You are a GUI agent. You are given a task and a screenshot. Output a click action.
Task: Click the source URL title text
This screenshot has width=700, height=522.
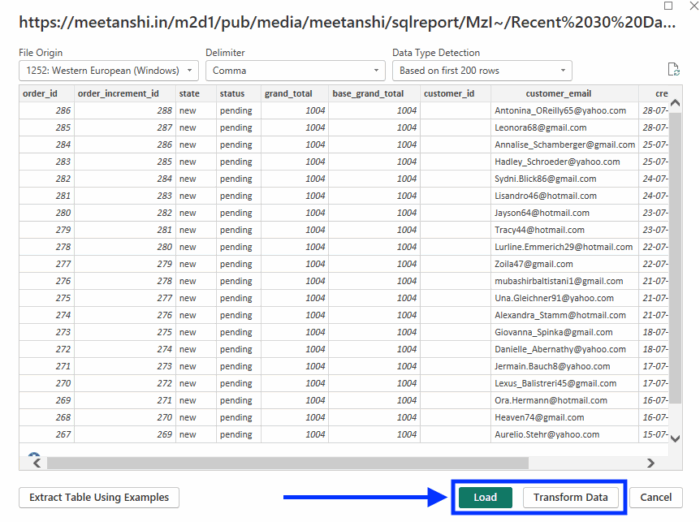347,22
